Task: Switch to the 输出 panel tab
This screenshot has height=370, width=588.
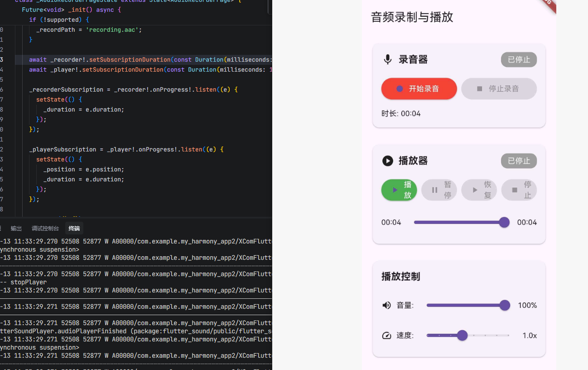Action: [x=16, y=229]
